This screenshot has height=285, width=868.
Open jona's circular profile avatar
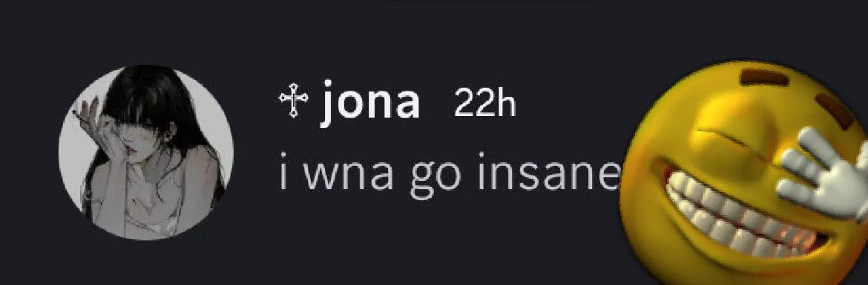(147, 152)
